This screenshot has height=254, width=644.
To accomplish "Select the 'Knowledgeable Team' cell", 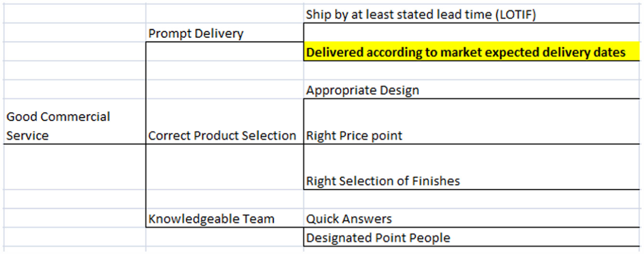I will point(225,218).
